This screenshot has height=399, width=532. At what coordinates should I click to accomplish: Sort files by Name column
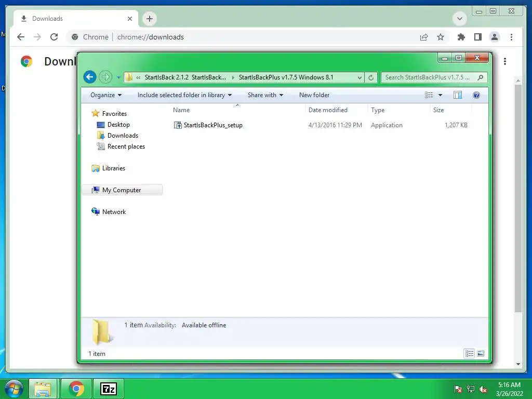(x=237, y=110)
